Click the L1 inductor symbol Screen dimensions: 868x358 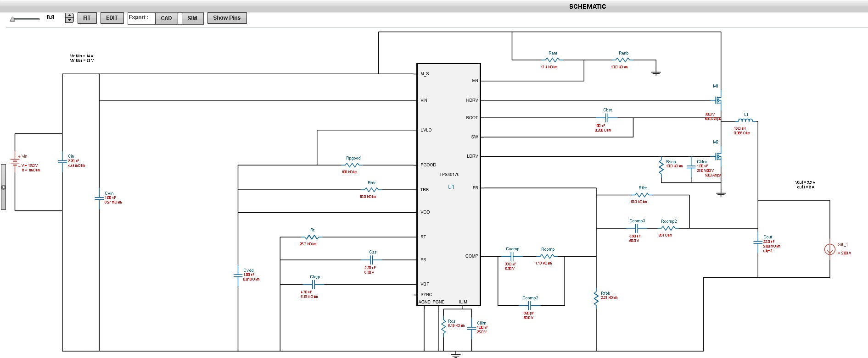(745, 121)
